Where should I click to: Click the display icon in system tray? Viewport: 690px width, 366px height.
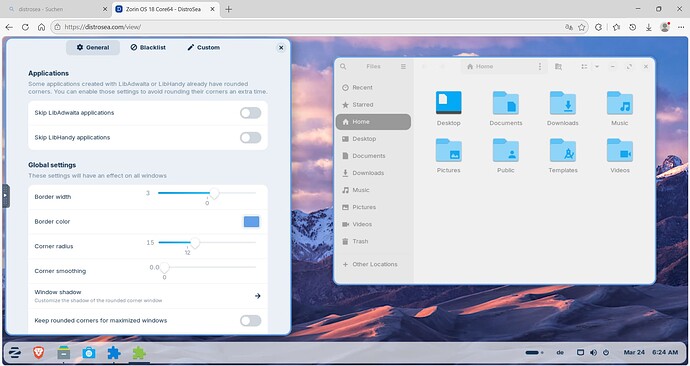(x=580, y=352)
